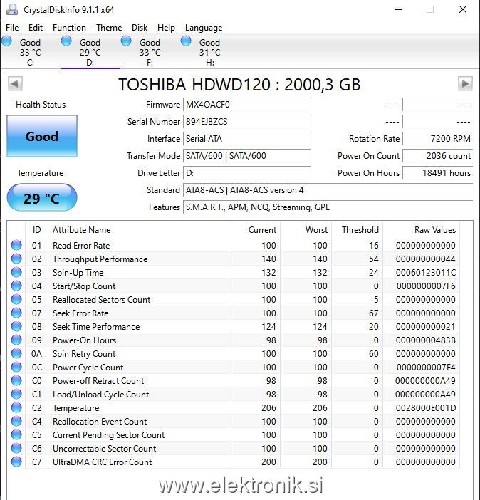Open the Function menu
480x500 pixels.
(x=69, y=28)
